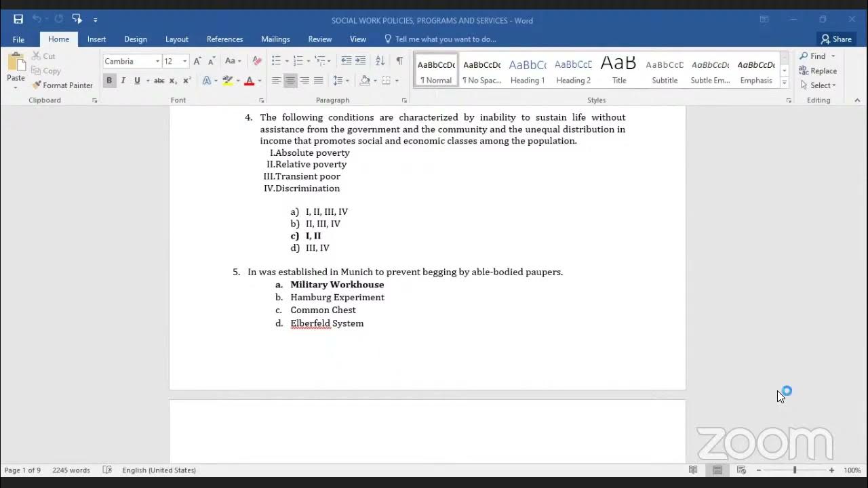Open the Paste options dropdown arrow
The width and height of the screenshot is (868, 488).
click(x=16, y=88)
